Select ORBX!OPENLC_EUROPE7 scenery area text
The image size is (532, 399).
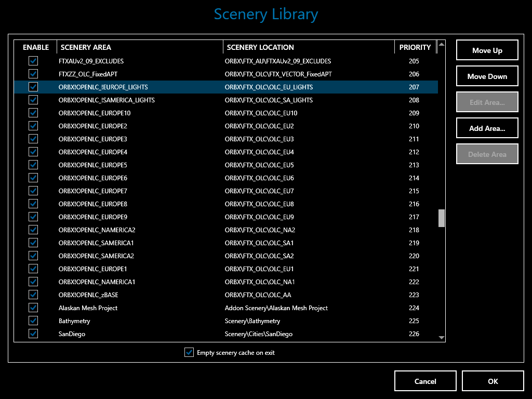92,191
